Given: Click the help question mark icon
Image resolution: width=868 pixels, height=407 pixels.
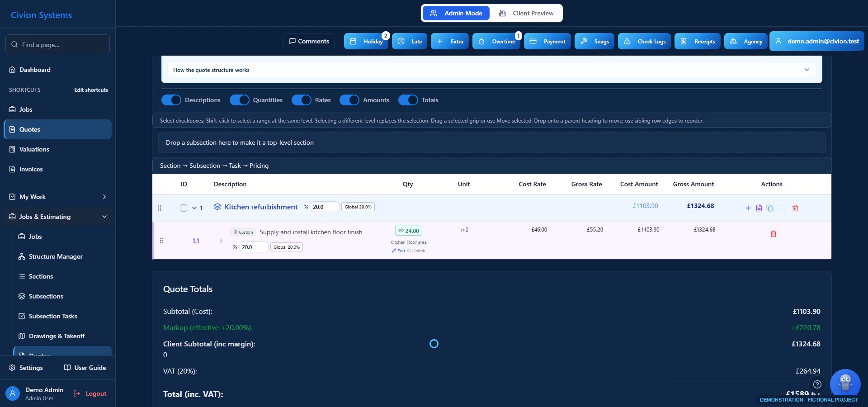Looking at the screenshot, I should pyautogui.click(x=817, y=384).
